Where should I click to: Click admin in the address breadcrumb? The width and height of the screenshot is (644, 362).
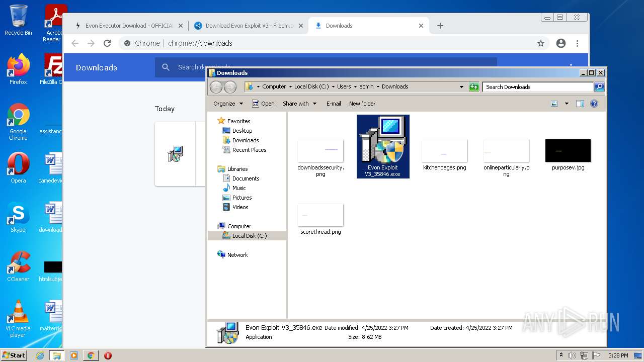coord(366,86)
